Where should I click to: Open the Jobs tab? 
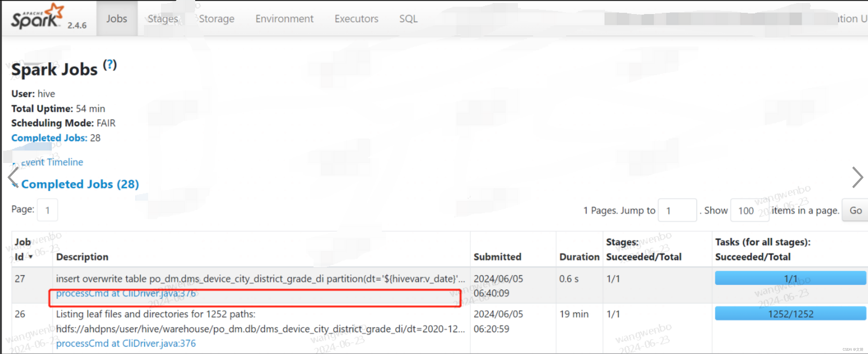tap(117, 19)
